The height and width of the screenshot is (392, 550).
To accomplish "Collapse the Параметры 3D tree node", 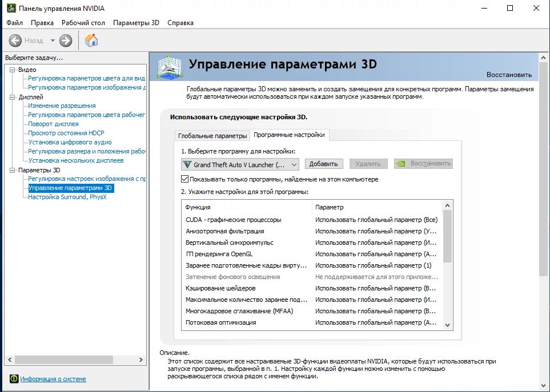I will click(x=12, y=170).
